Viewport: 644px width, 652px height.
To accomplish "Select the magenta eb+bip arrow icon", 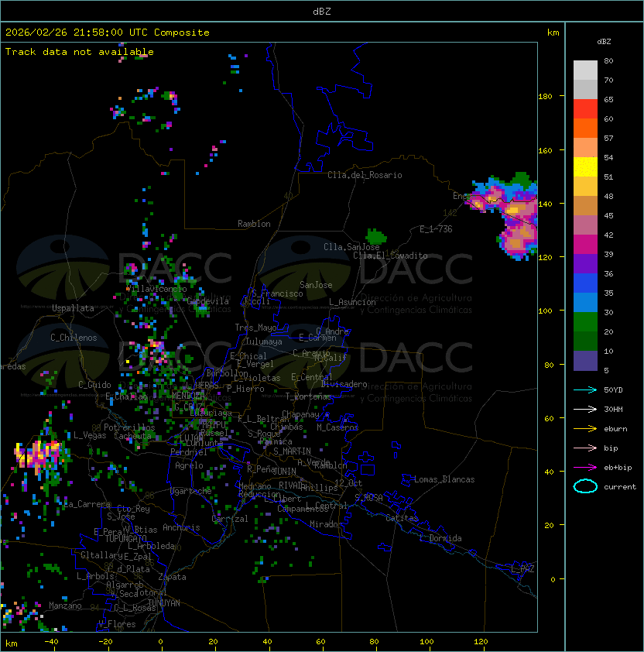I will click(585, 467).
